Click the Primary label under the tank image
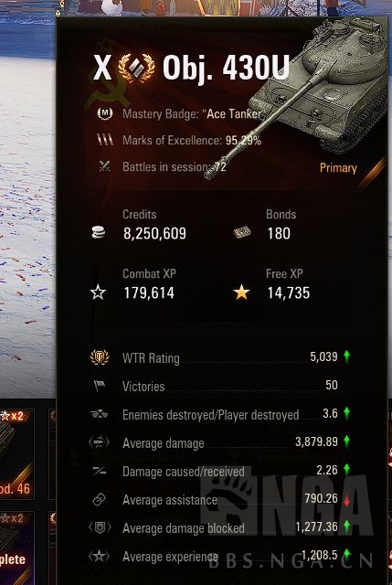Viewport: 392px width, 585px height. [338, 168]
